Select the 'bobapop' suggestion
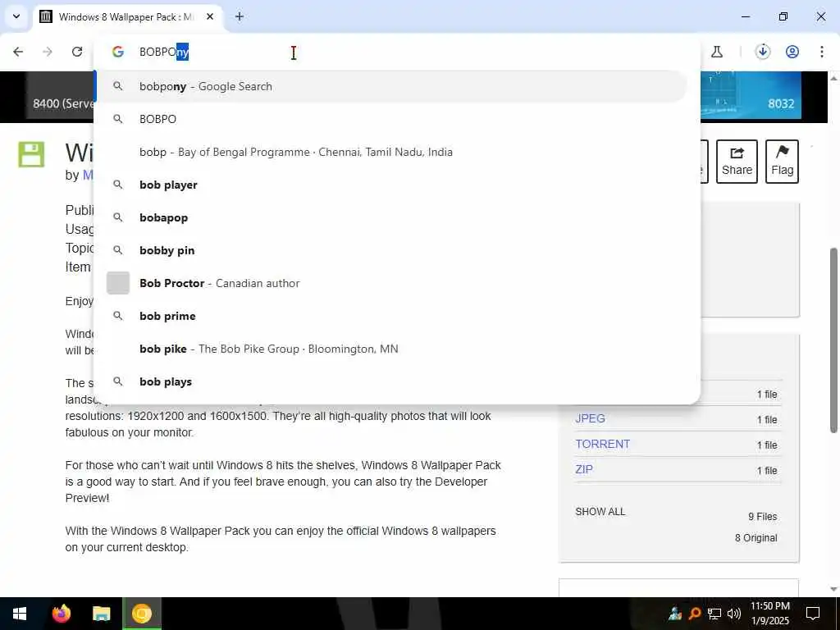 [x=392, y=217]
